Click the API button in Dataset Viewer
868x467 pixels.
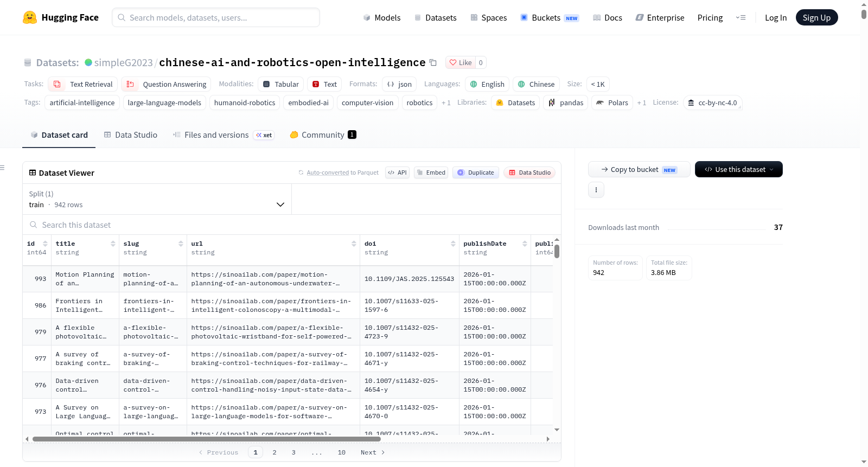coord(397,172)
